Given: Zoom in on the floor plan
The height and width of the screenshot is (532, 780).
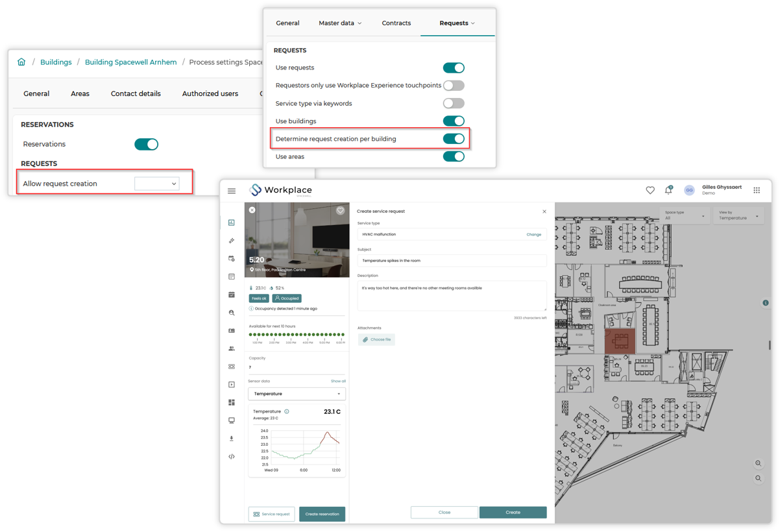Looking at the screenshot, I should 759,463.
